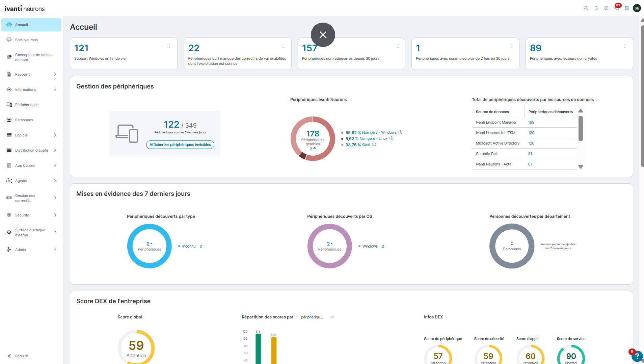Open the notifications bell
Screen dimensions: 644x364
[x=596, y=8]
